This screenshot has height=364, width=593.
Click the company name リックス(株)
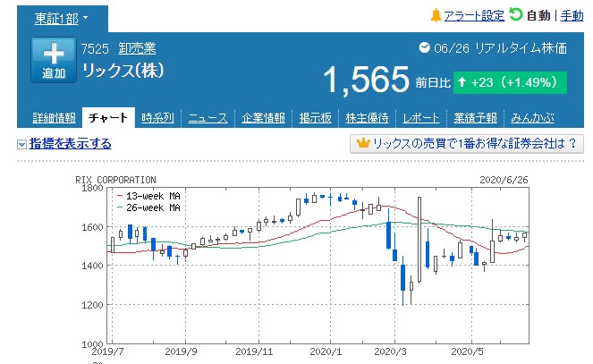point(123,71)
